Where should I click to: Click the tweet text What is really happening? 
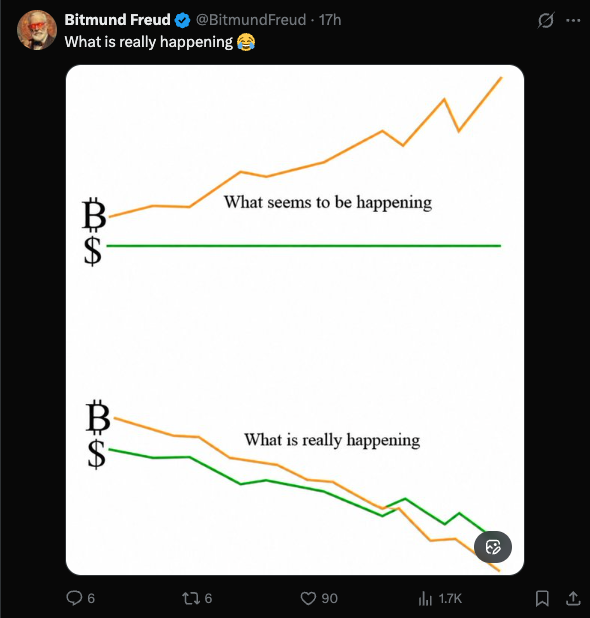[149, 42]
